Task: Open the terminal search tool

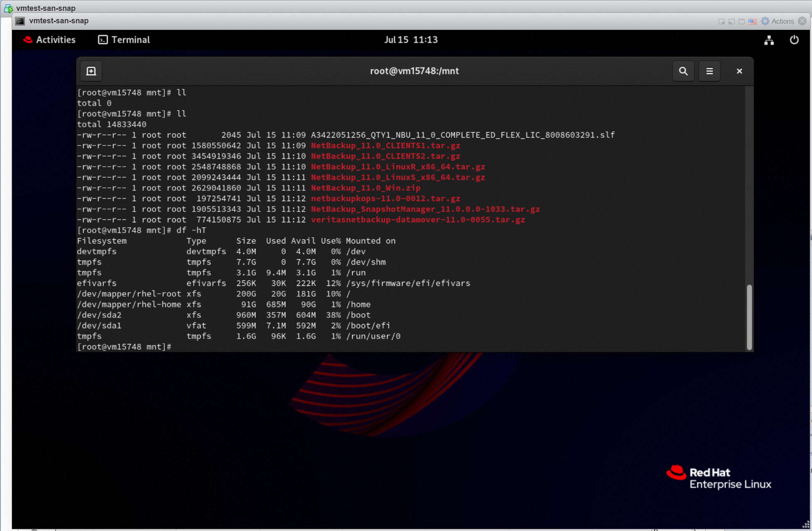Action: tap(683, 71)
